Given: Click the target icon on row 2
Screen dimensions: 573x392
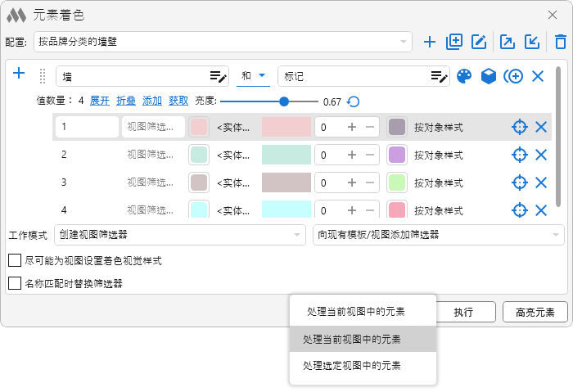Looking at the screenshot, I should tap(518, 155).
